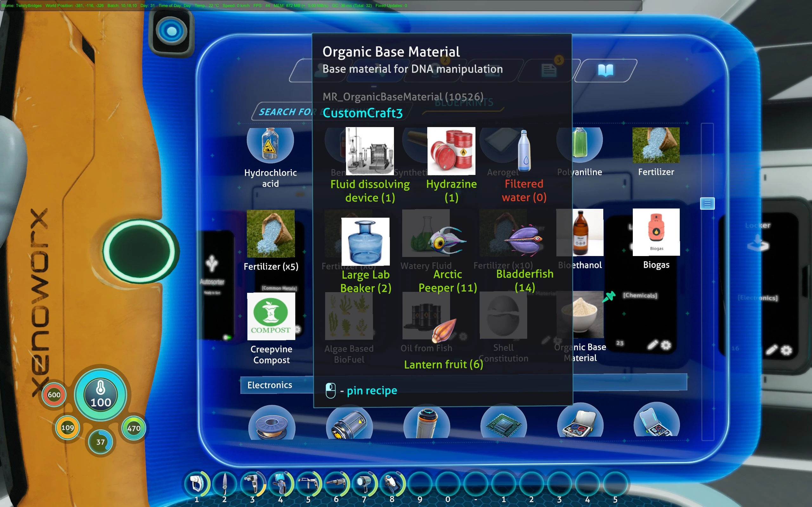Open the log notes tab with badge
This screenshot has height=507, width=812.
(x=549, y=70)
